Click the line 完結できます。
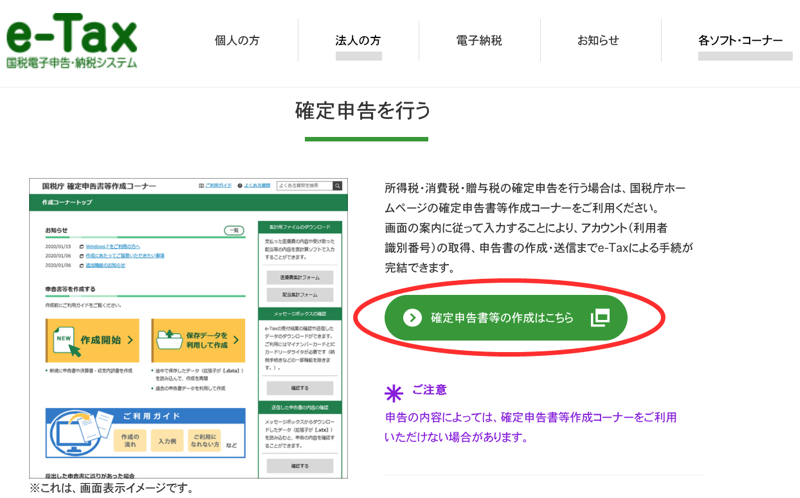This screenshot has height=498, width=800. 420,267
